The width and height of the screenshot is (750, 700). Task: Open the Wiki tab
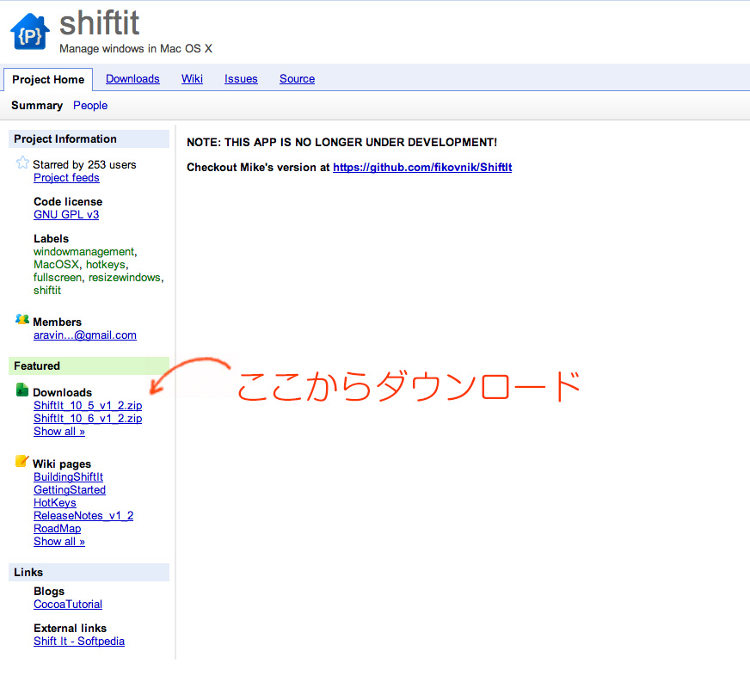(192, 79)
